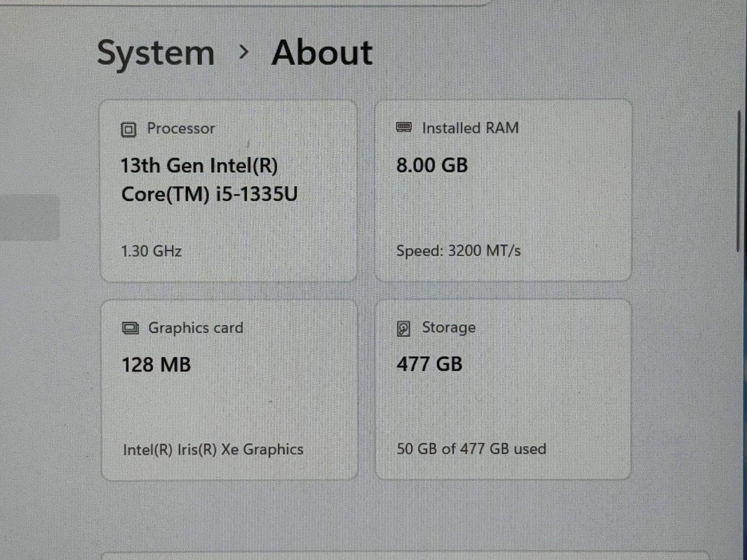Click the 13th Gen Intel Core i5-1335U text

(209, 180)
